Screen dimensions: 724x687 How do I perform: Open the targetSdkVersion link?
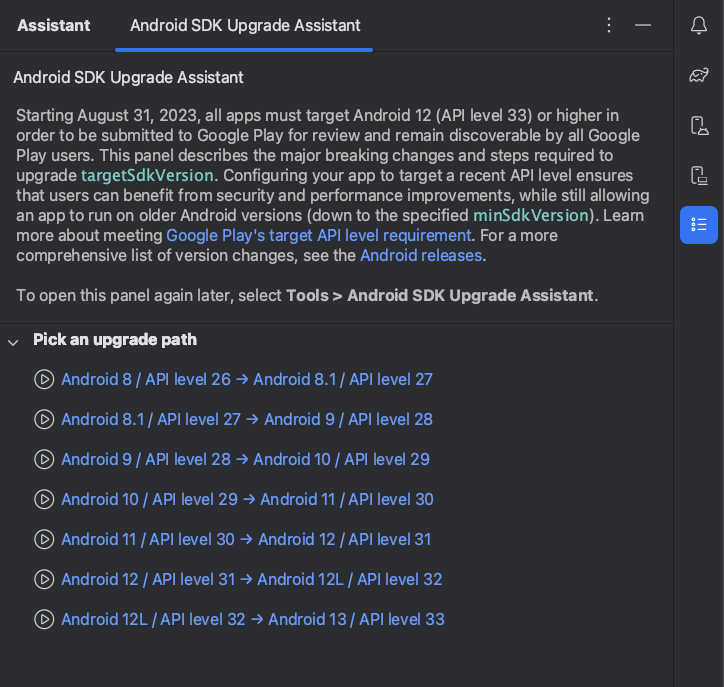[147, 175]
